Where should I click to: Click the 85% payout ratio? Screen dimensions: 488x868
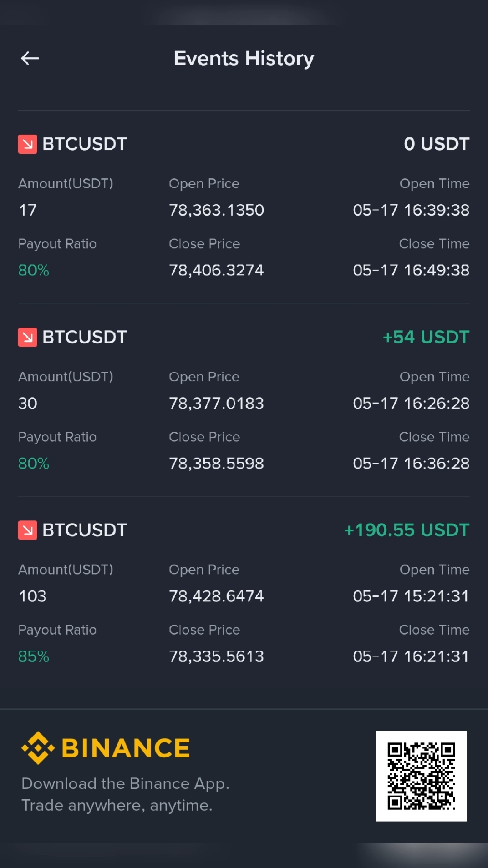tap(34, 656)
